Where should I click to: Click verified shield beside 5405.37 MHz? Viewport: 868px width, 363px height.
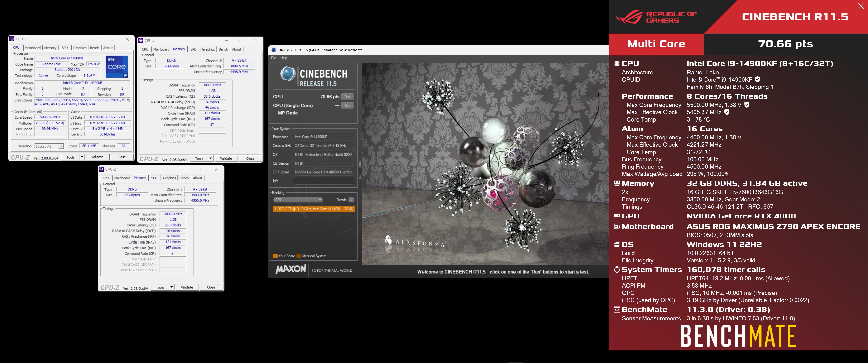[727, 112]
